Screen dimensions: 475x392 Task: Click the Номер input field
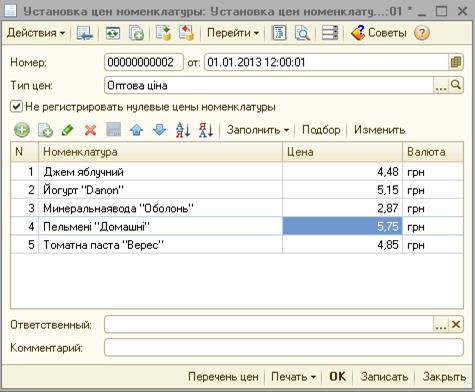144,62
